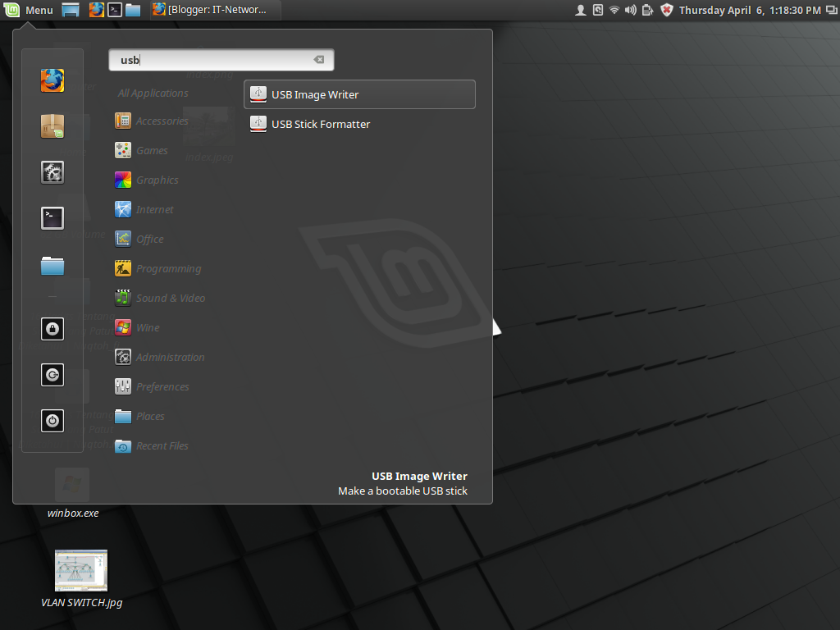Open the VLAN SWITCH.jpg desktop thumbnail

click(80, 570)
